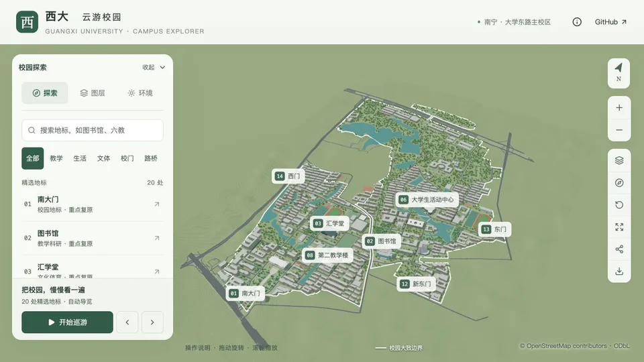The width and height of the screenshot is (644, 362).
Task: Click the 20 处 landmark count text
Action: pos(155,182)
